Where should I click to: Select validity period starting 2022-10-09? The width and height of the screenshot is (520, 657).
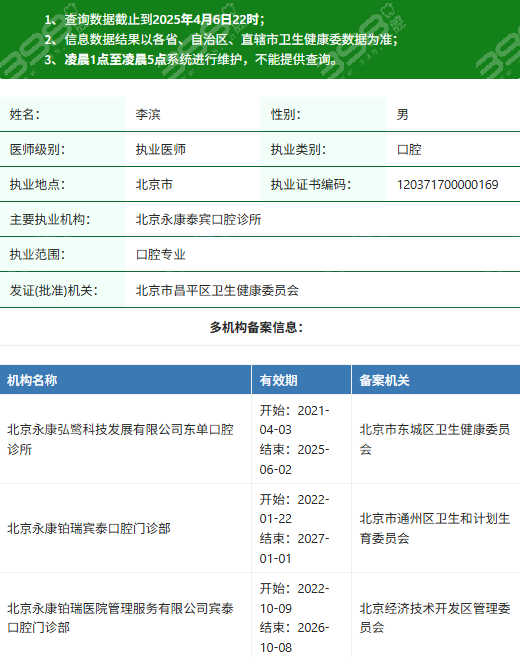(x=295, y=618)
